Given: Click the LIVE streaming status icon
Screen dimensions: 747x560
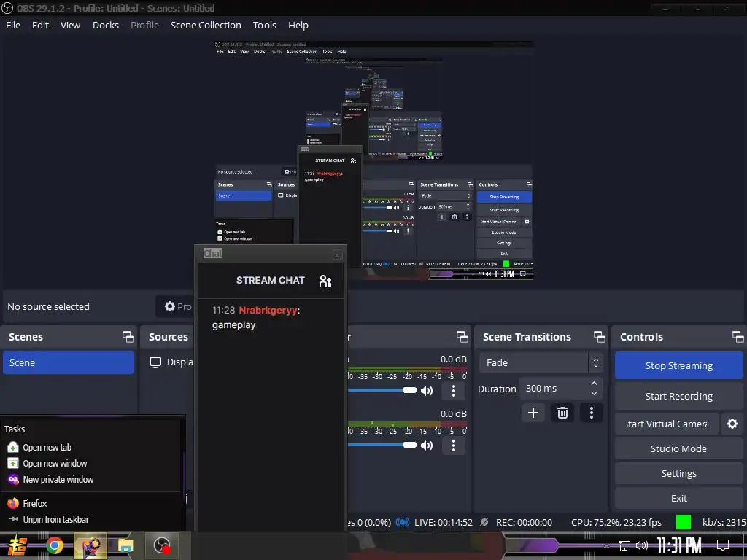Looking at the screenshot, I should (403, 522).
